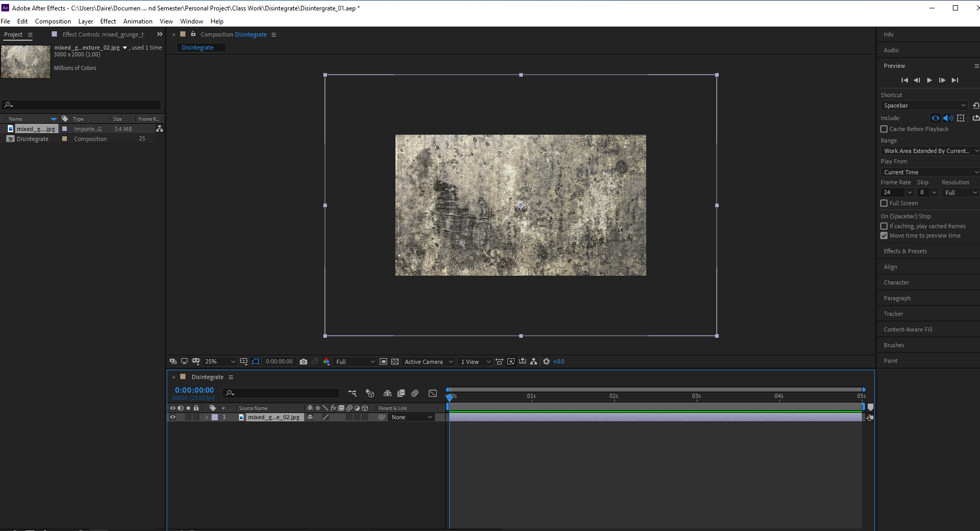Click the Disintegrate composition label color

click(x=65, y=139)
